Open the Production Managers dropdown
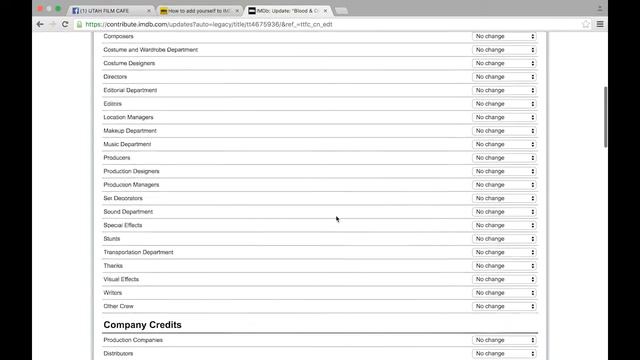 click(504, 184)
